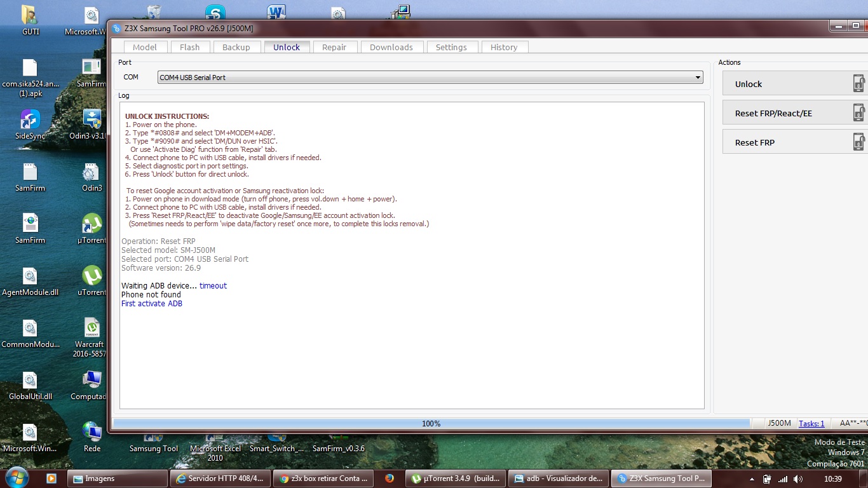Click the 100% progress bar

click(431, 423)
